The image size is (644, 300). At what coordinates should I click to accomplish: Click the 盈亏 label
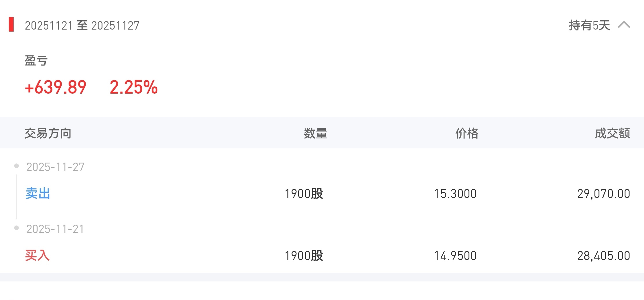36,61
